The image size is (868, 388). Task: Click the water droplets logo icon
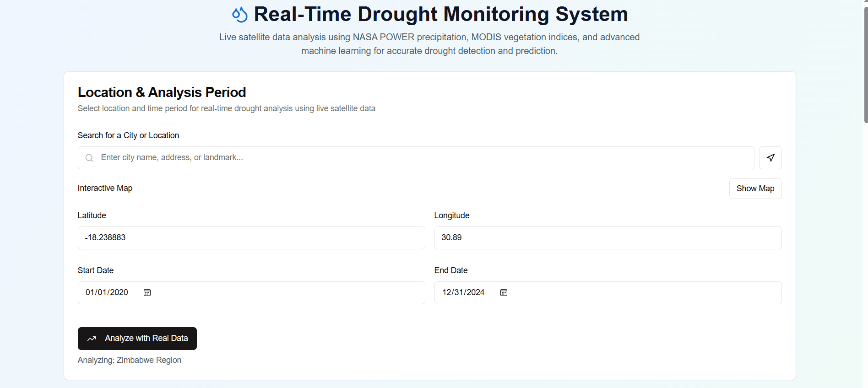point(240,15)
